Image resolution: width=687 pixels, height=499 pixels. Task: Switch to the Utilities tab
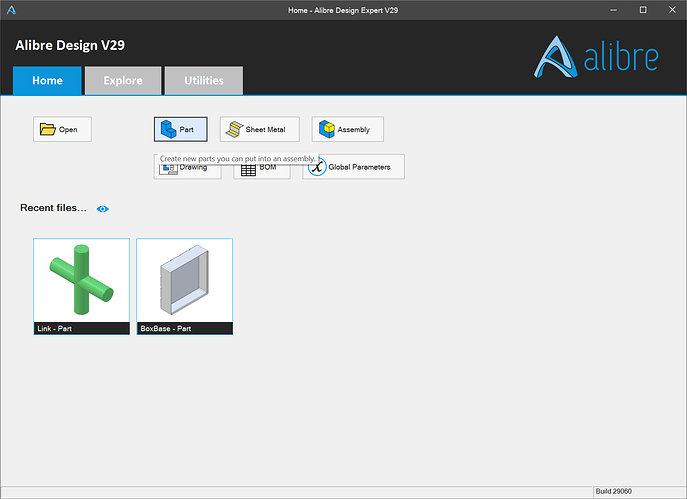(x=204, y=81)
